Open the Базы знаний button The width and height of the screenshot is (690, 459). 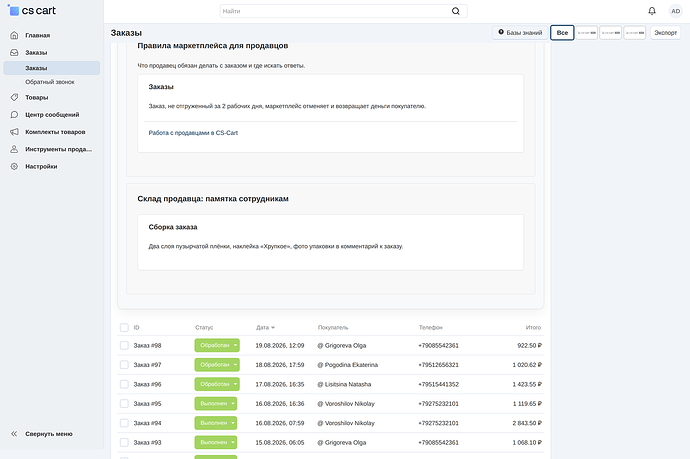520,33
